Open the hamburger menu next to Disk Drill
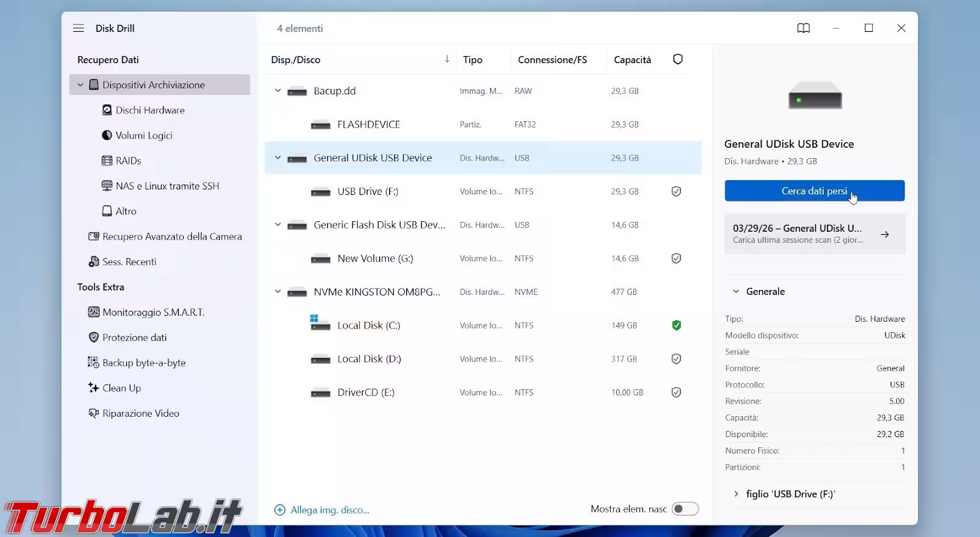The width and height of the screenshot is (980, 537). coord(78,28)
